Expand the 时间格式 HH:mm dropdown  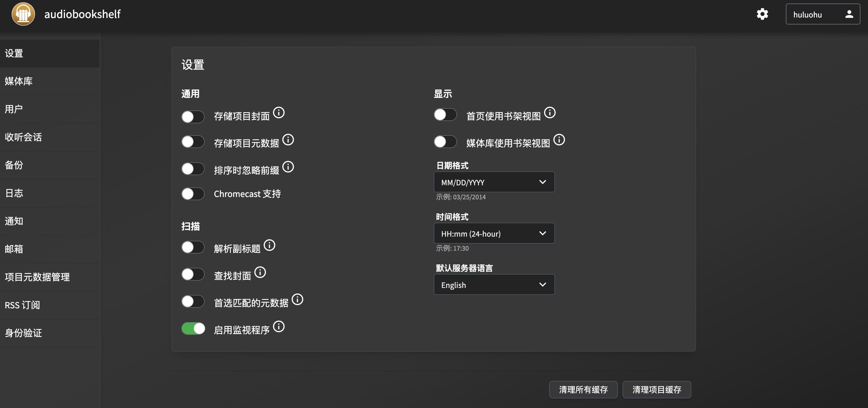tap(494, 233)
